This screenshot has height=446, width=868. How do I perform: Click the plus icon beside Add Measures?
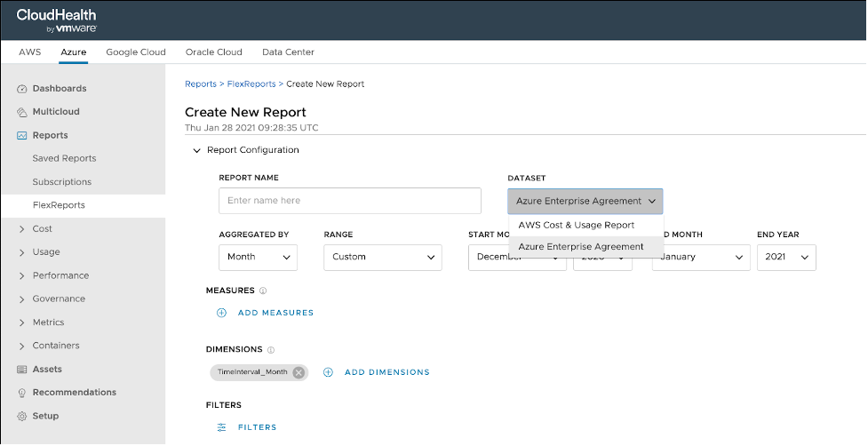(221, 314)
